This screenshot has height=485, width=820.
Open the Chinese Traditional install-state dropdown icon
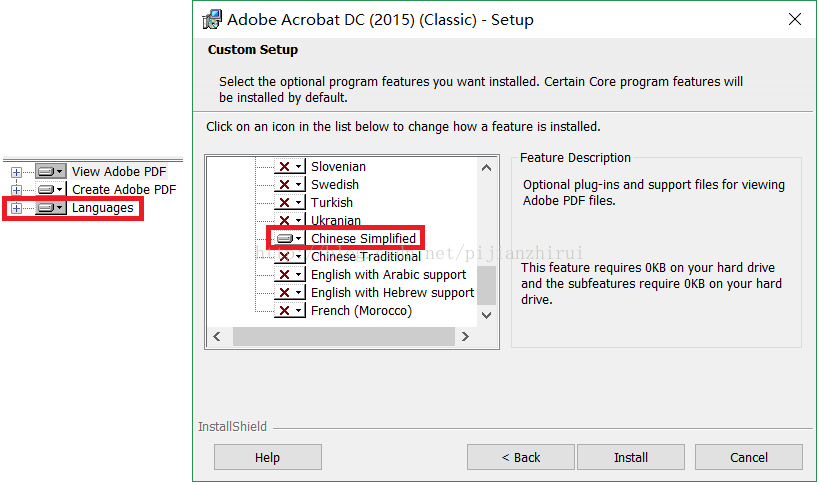pyautogui.click(x=289, y=256)
